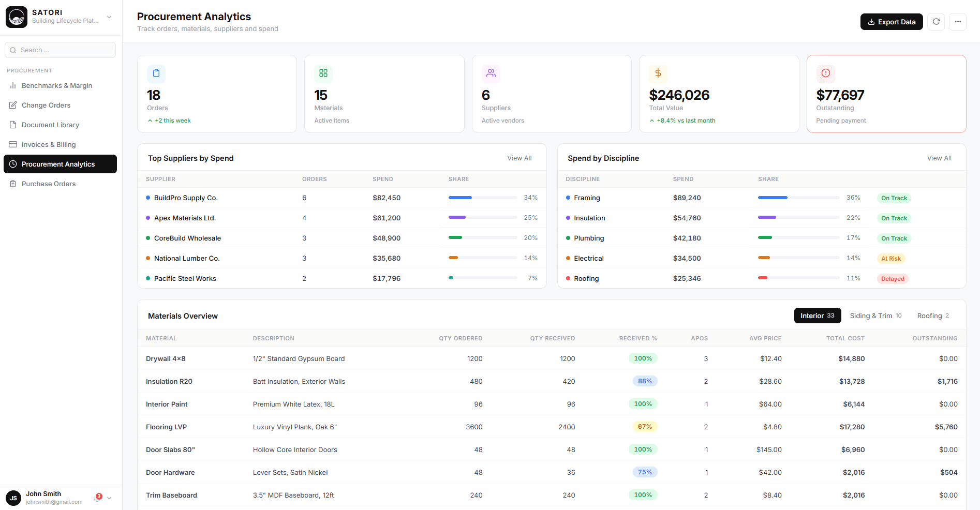Screen dimensions: 980x510
Task: Click BuildPro 34% share progress bar
Action: 483,198
